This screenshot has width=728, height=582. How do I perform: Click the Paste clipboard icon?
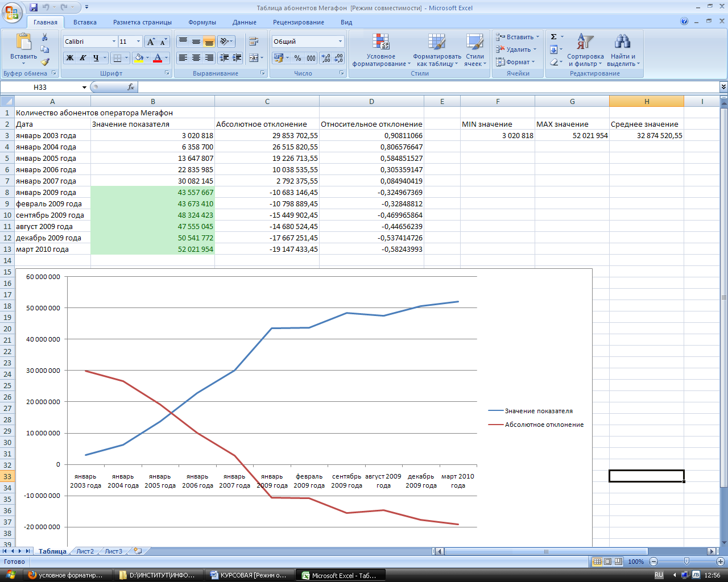pos(23,42)
